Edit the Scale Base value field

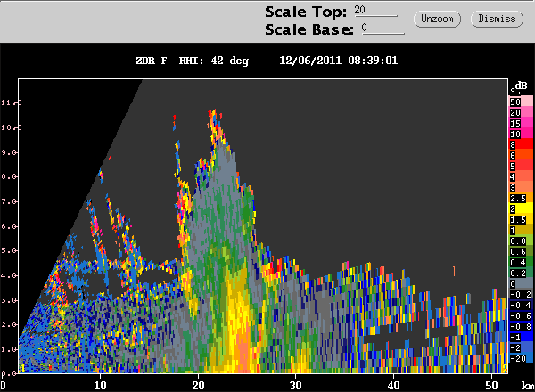click(x=383, y=29)
